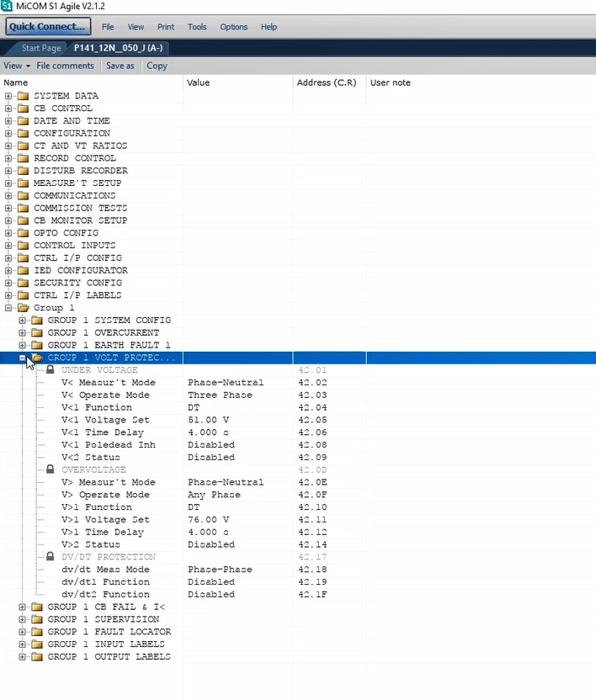Image resolution: width=596 pixels, height=700 pixels.
Task: Click the User note column header
Action: [482, 82]
